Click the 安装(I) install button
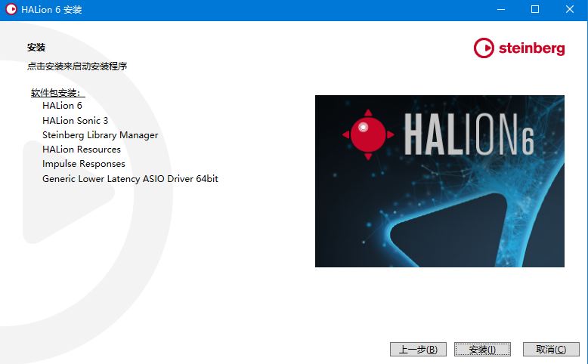Viewport: 588px width, 364px height. tap(482, 350)
